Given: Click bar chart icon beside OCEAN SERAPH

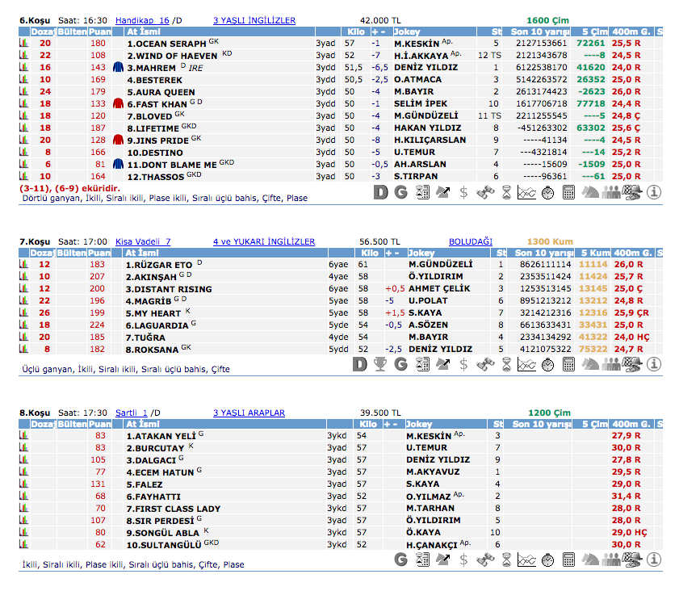Looking at the screenshot, I should 24,43.
